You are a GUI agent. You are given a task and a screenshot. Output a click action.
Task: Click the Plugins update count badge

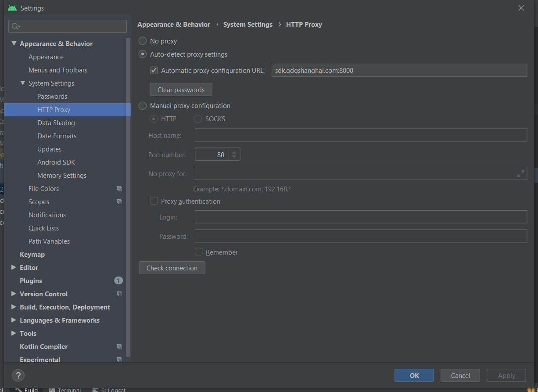click(x=118, y=281)
